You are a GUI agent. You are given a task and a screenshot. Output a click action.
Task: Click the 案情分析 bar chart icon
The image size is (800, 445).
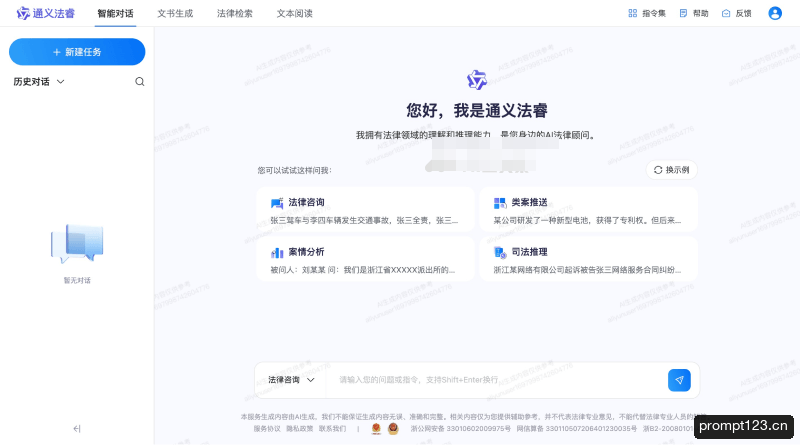(277, 253)
